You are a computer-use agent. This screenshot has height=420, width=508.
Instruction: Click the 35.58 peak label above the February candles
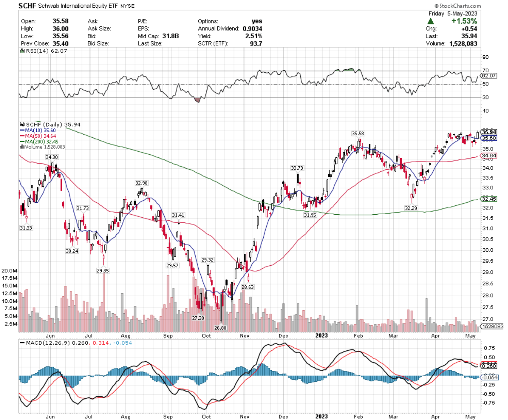coord(358,134)
